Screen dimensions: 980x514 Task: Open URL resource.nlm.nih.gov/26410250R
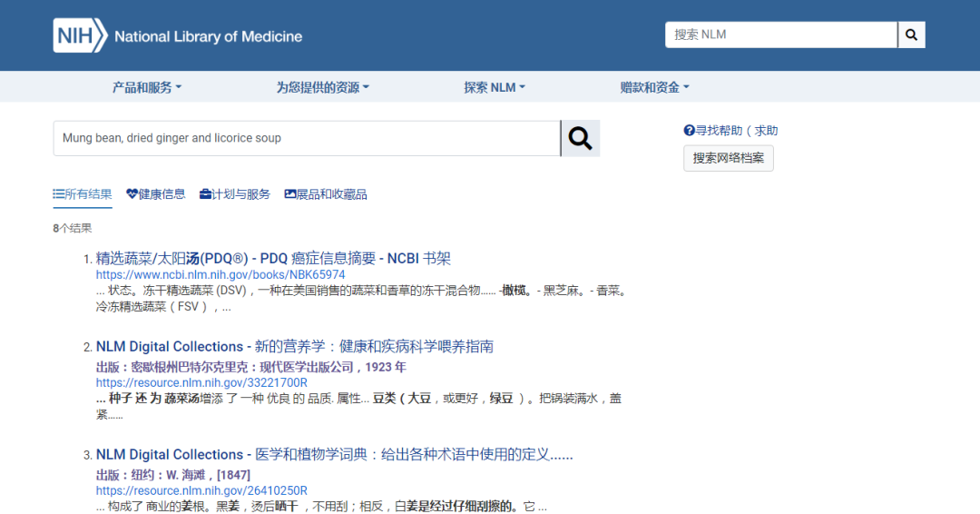201,491
